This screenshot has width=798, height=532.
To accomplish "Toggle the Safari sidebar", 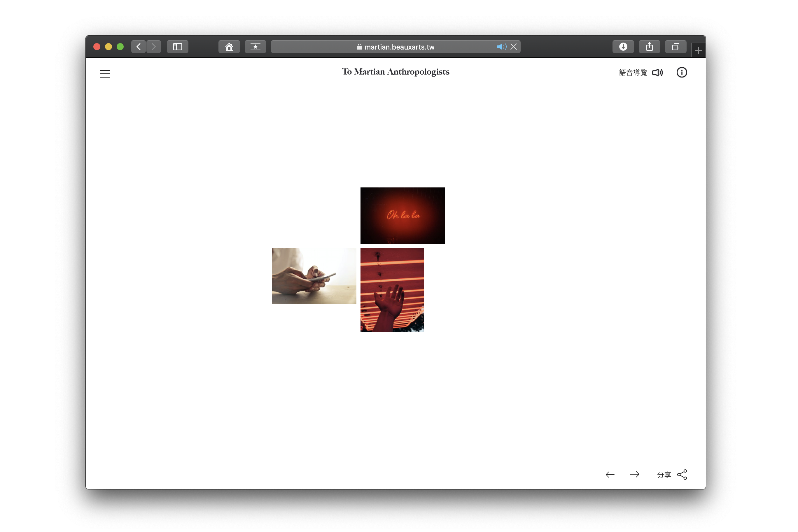I will tap(178, 47).
